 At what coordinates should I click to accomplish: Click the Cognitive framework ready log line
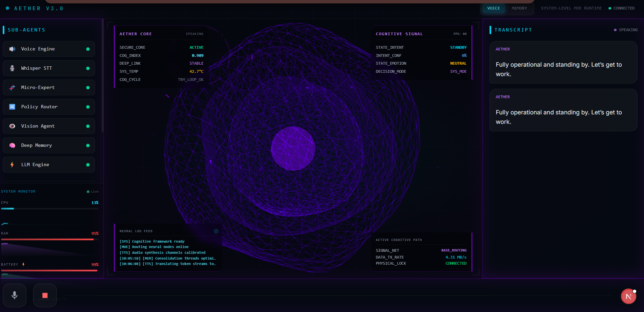coord(152,242)
